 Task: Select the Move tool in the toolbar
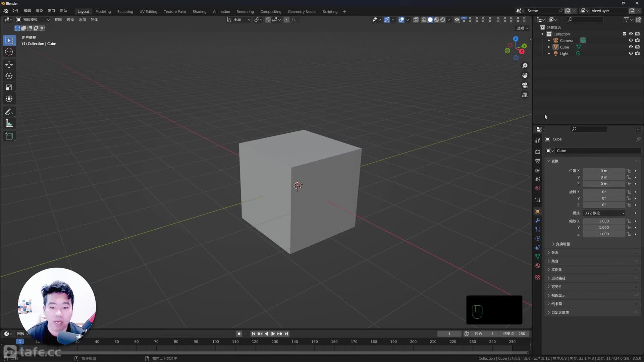coord(9,64)
